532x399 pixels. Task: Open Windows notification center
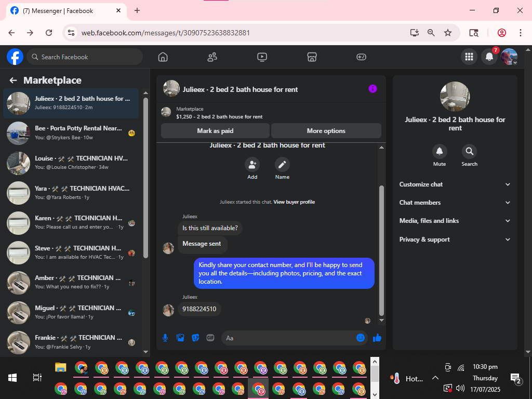click(x=516, y=378)
